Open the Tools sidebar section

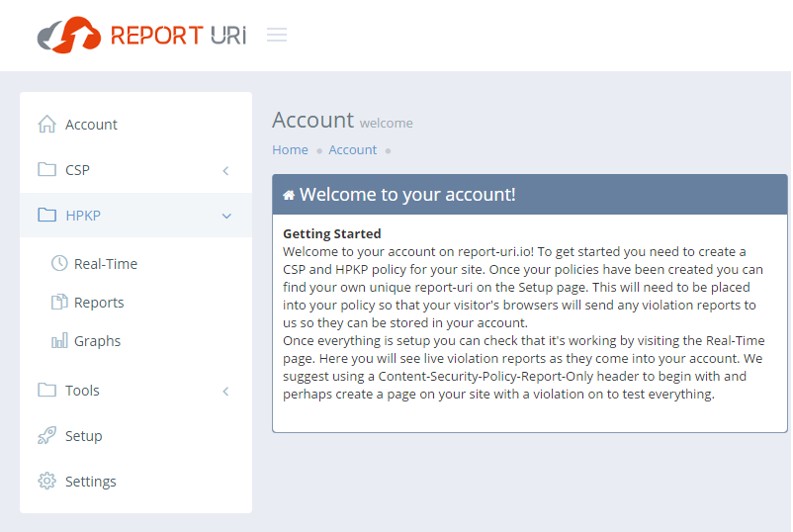[x=135, y=391]
